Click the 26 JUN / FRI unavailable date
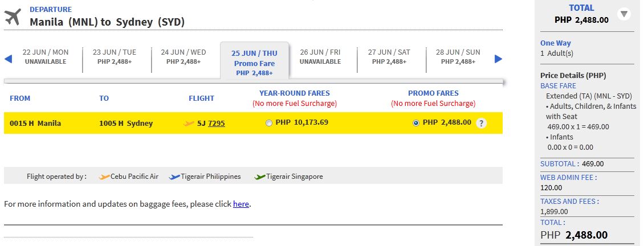 (320, 56)
